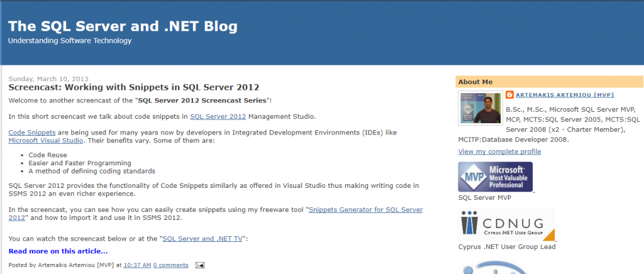Visit the Microsoft Visual Studio link
The height and width of the screenshot is (274, 644).
coord(46,140)
